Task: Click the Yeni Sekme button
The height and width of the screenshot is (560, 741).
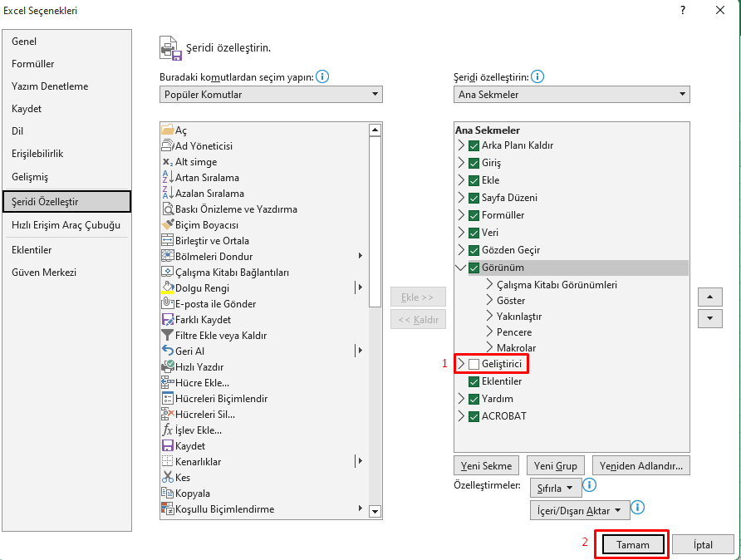Action: [486, 466]
